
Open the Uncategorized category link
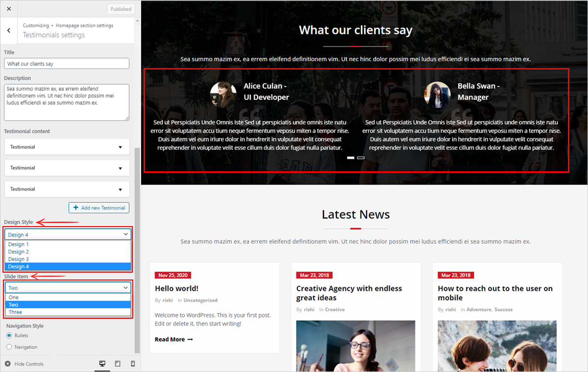200,300
